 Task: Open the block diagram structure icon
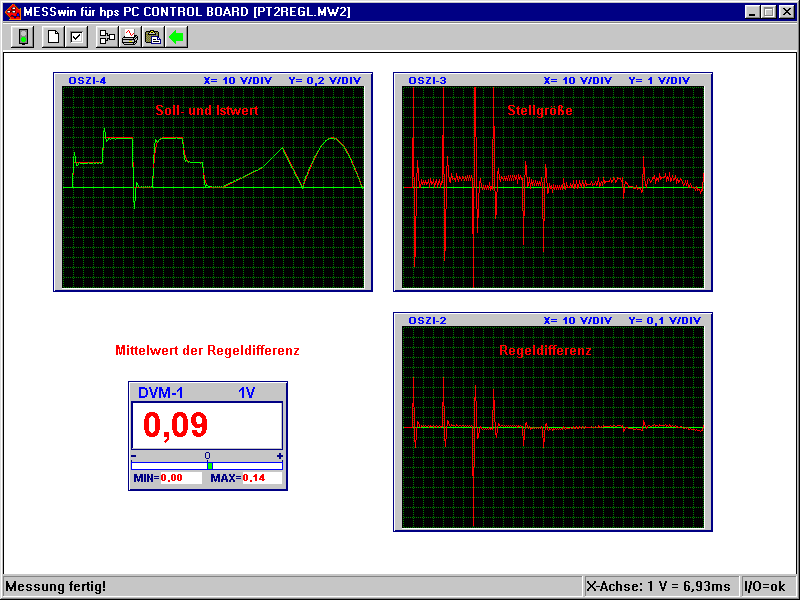pos(107,38)
